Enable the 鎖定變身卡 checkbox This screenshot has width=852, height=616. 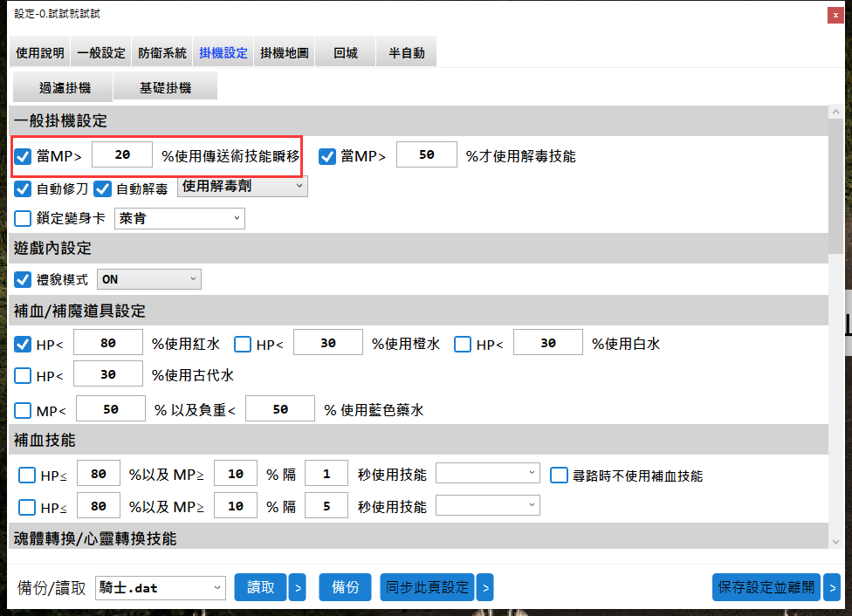[24, 218]
